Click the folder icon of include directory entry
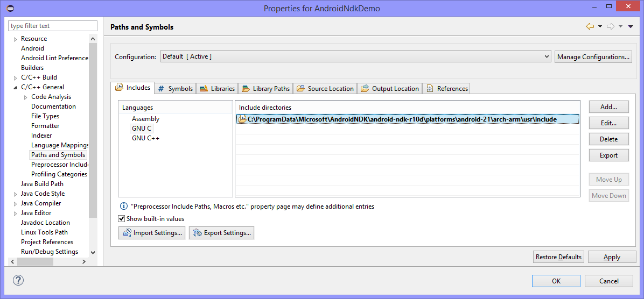This screenshot has height=299, width=644. point(242,119)
